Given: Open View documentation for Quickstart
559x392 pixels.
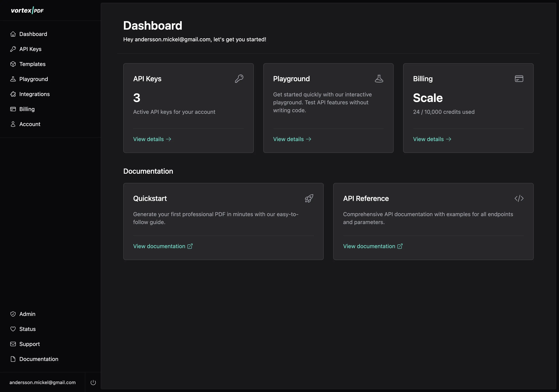Looking at the screenshot, I should (x=163, y=246).
